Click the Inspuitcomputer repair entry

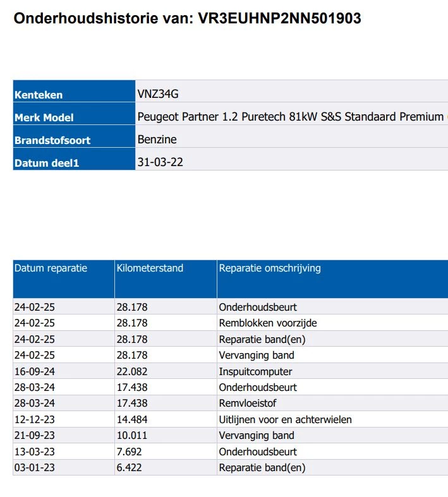click(255, 371)
